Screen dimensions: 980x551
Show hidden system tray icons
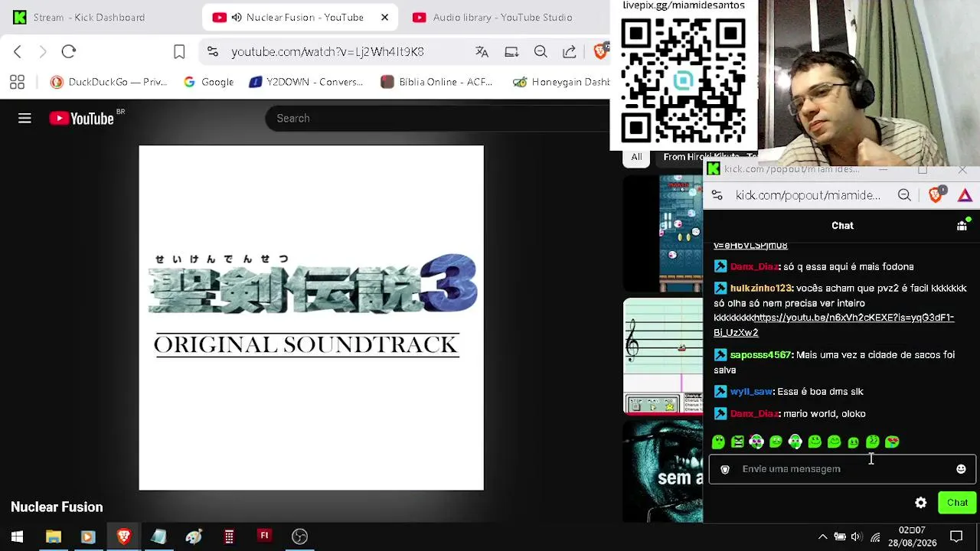(x=822, y=537)
